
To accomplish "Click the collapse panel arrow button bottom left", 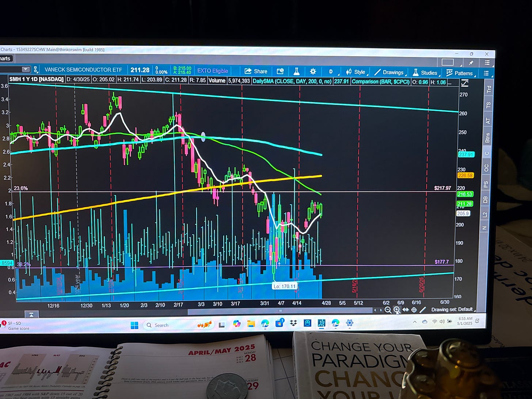I will (x=31, y=315).
